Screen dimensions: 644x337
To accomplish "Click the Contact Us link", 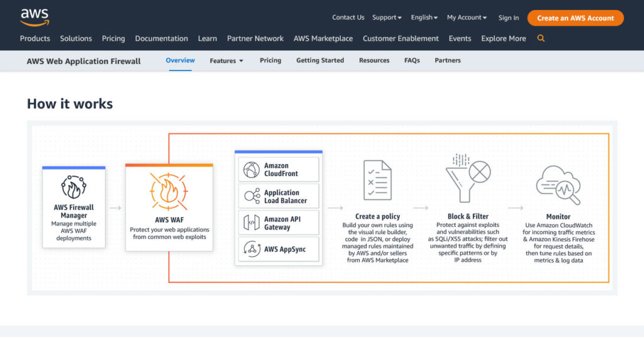I will pos(348,17).
